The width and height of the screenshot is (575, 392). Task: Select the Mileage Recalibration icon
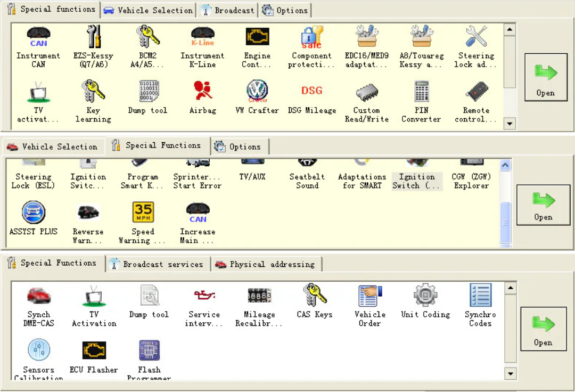click(x=259, y=296)
